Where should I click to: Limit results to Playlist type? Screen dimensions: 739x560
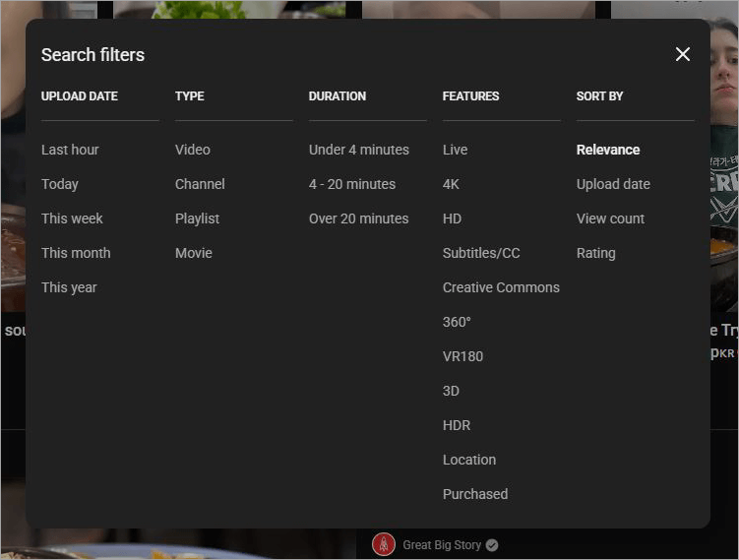click(x=197, y=218)
